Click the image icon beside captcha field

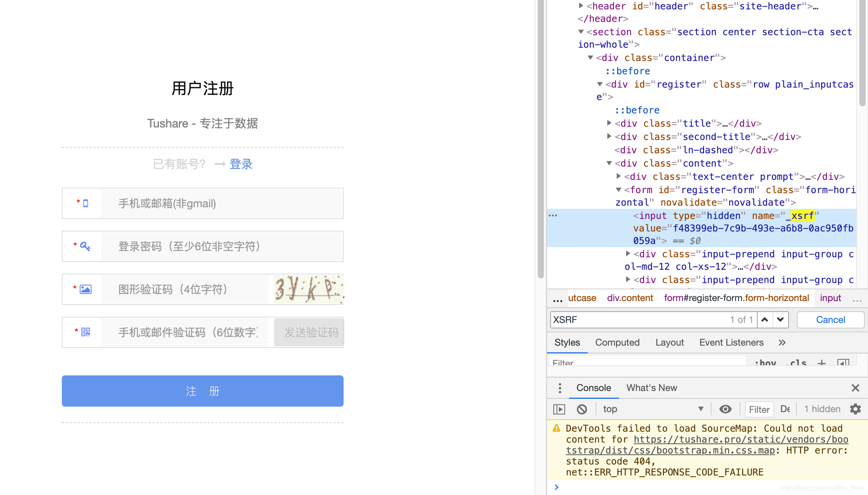click(85, 289)
